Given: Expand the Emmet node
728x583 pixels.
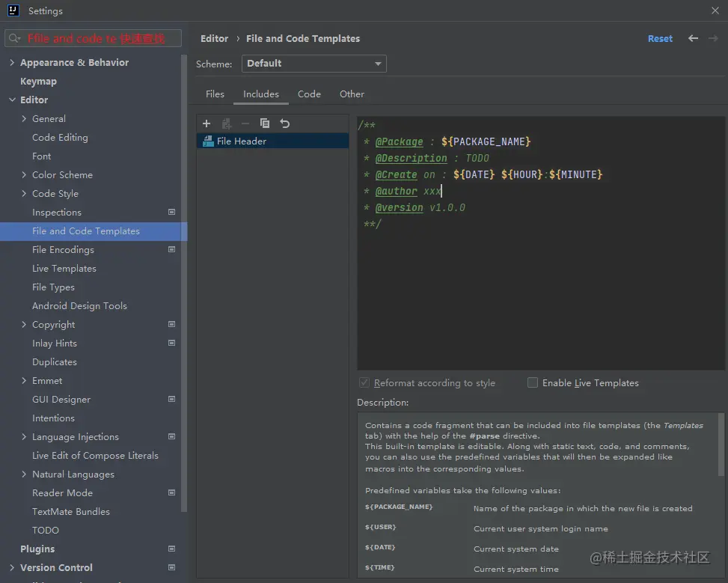Looking at the screenshot, I should [24, 380].
